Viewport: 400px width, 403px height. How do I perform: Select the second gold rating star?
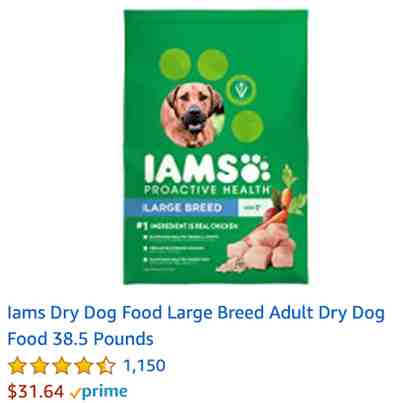tap(40, 366)
